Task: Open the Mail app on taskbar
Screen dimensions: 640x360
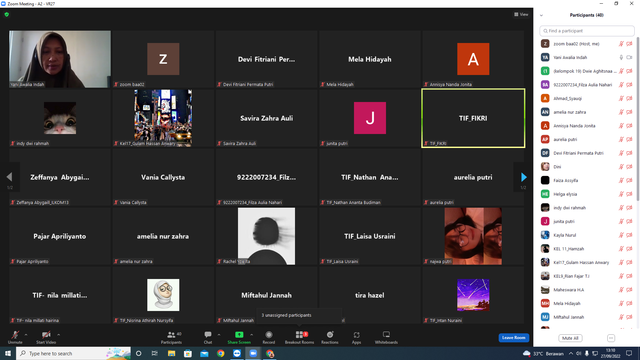Action: coord(204,353)
